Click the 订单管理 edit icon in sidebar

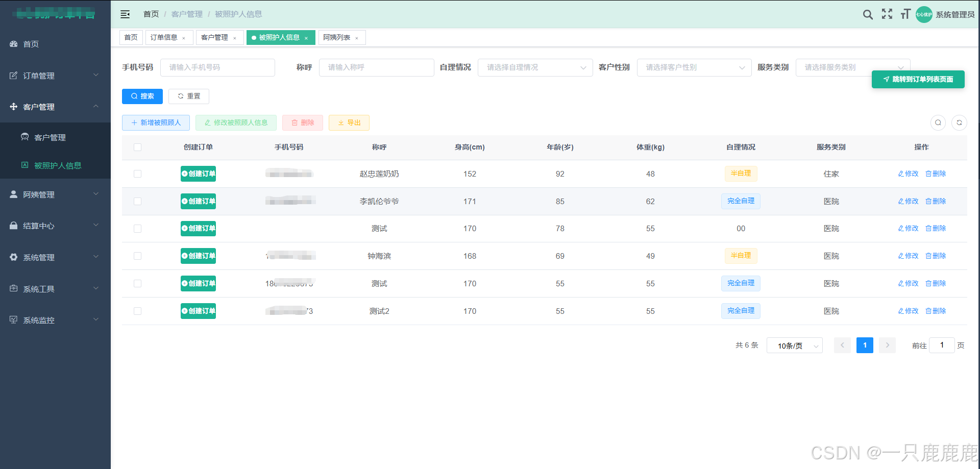[x=14, y=76]
